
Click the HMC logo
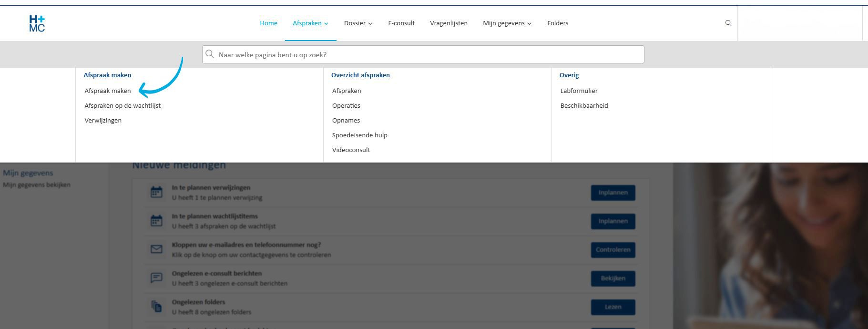coord(37,23)
